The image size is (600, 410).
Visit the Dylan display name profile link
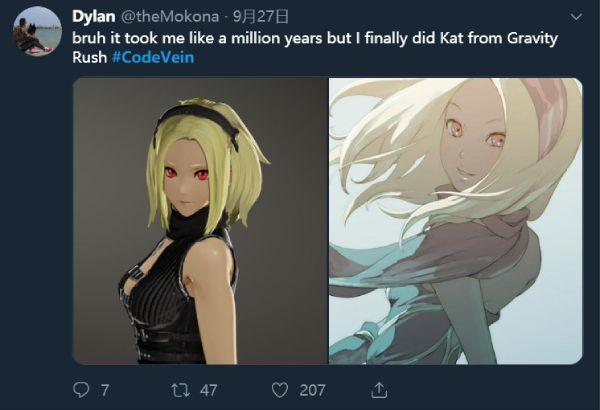tap(94, 17)
